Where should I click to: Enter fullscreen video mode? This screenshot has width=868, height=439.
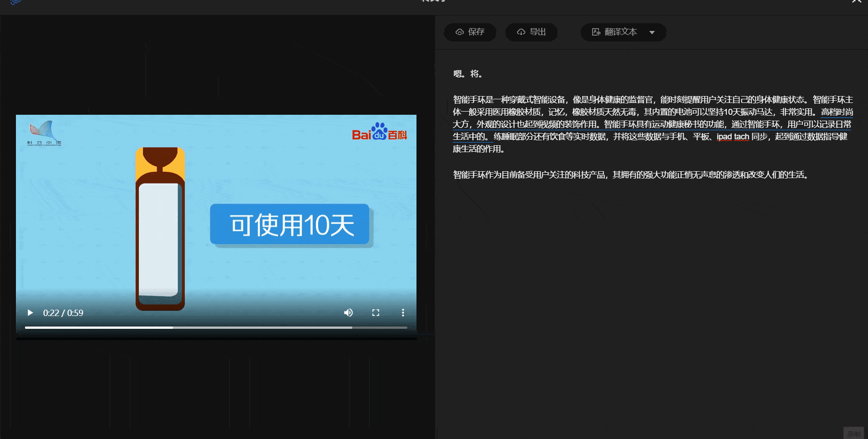click(376, 313)
